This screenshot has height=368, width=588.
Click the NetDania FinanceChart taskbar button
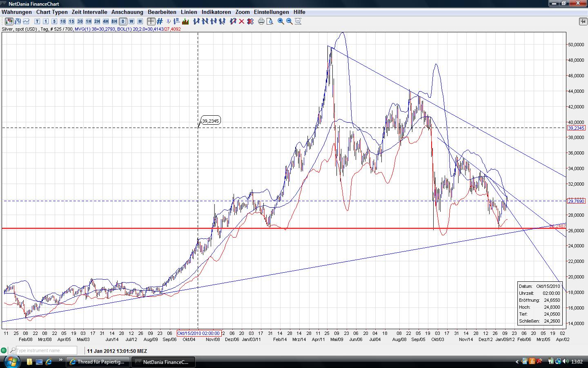[x=163, y=362]
